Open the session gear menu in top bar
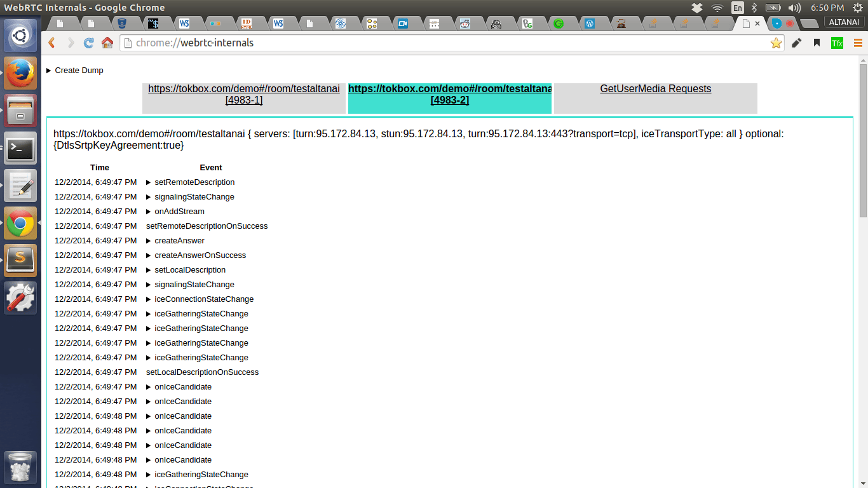This screenshot has width=868, height=488. click(857, 8)
